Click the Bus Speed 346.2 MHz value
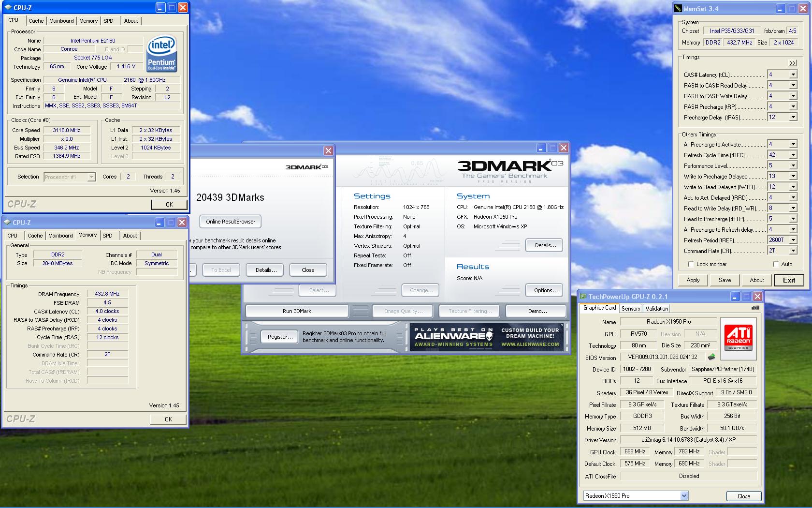This screenshot has width=812, height=508. [67, 148]
